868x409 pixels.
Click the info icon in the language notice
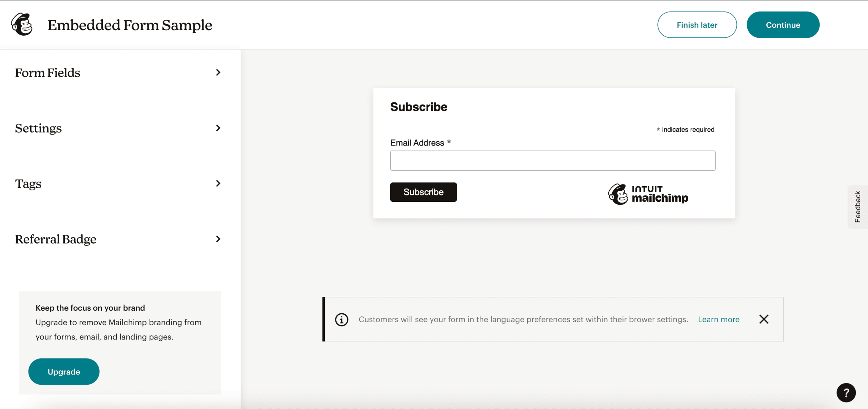pos(341,319)
